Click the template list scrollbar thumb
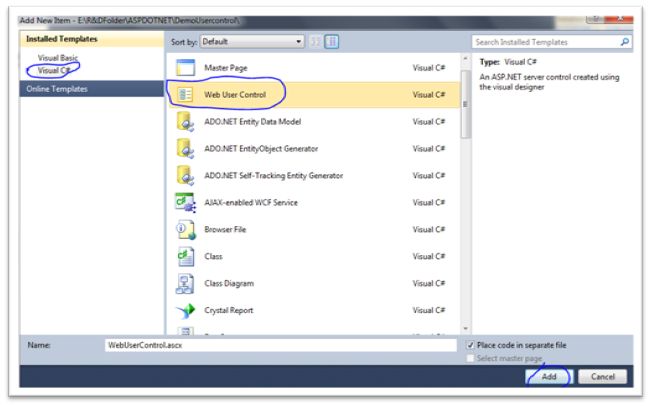This screenshot has height=406, width=650. pos(466,104)
